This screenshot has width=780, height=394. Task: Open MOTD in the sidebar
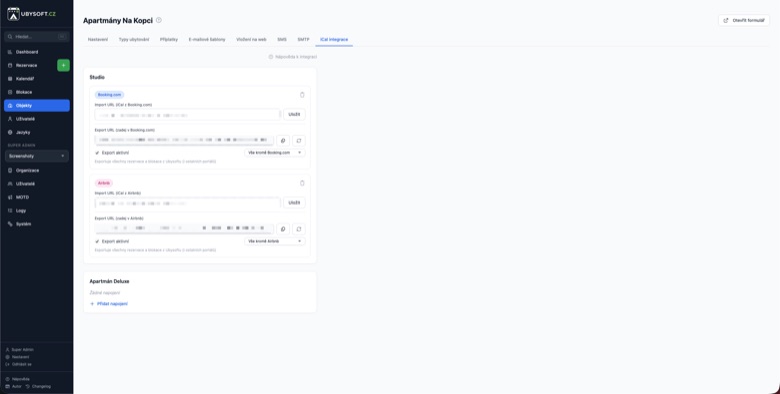point(36,197)
